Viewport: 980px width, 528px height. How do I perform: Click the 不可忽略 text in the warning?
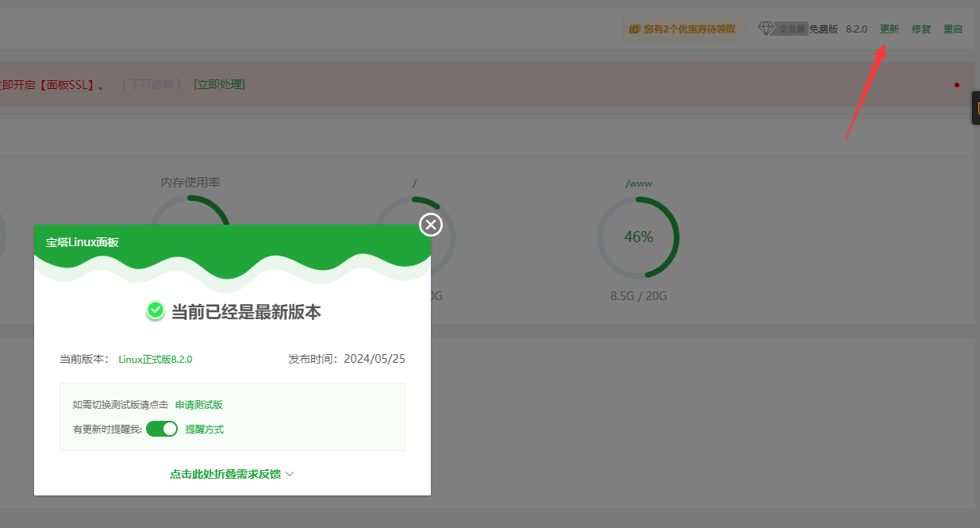(152, 84)
